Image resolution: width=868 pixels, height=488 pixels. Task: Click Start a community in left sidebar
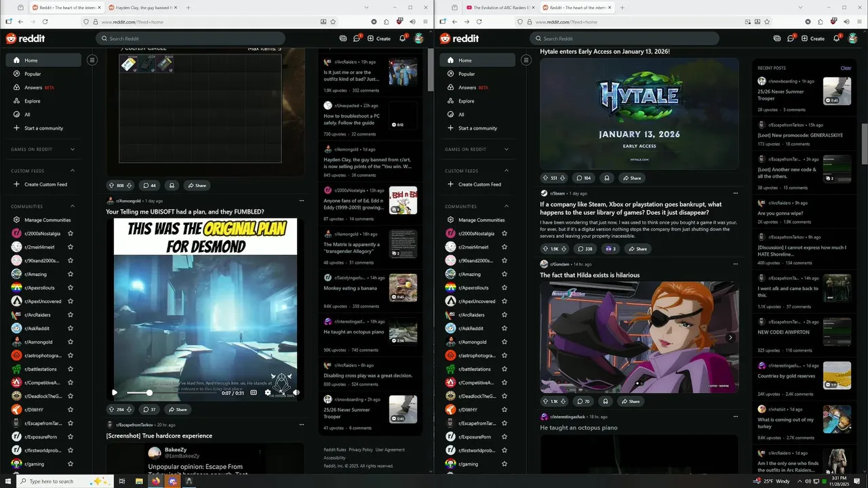click(43, 128)
